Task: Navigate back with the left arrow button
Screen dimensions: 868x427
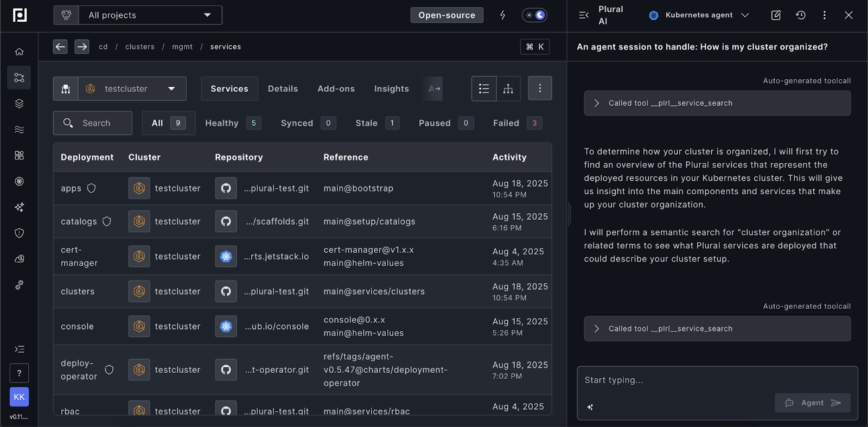Action: coord(60,47)
